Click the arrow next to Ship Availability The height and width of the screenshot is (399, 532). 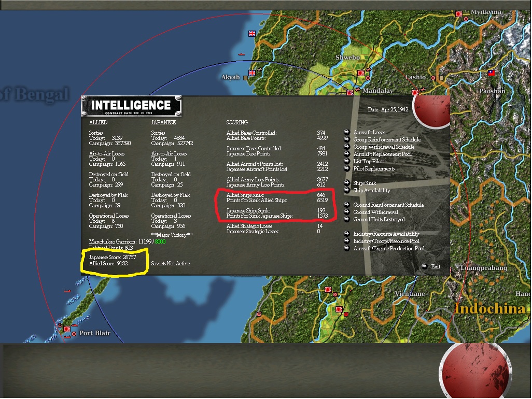click(x=347, y=190)
